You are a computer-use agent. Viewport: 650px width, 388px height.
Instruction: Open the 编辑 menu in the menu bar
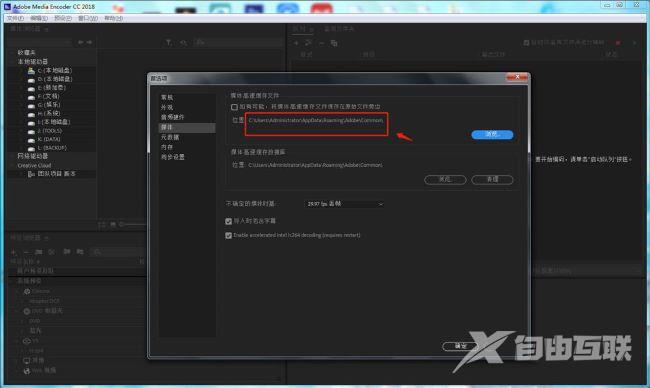(39, 18)
